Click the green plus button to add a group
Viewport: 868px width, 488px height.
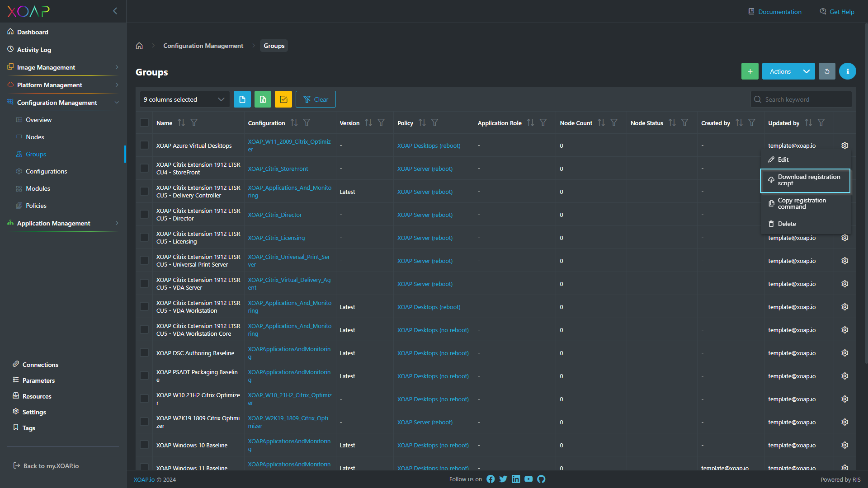(750, 71)
